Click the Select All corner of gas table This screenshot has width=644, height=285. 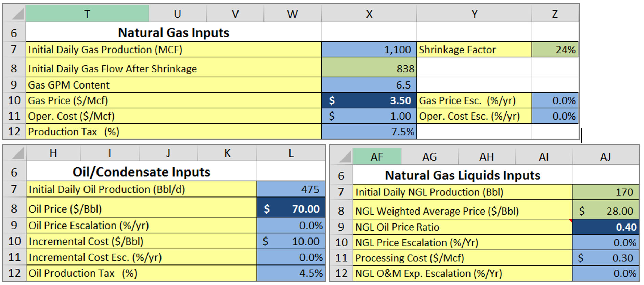[14, 14]
